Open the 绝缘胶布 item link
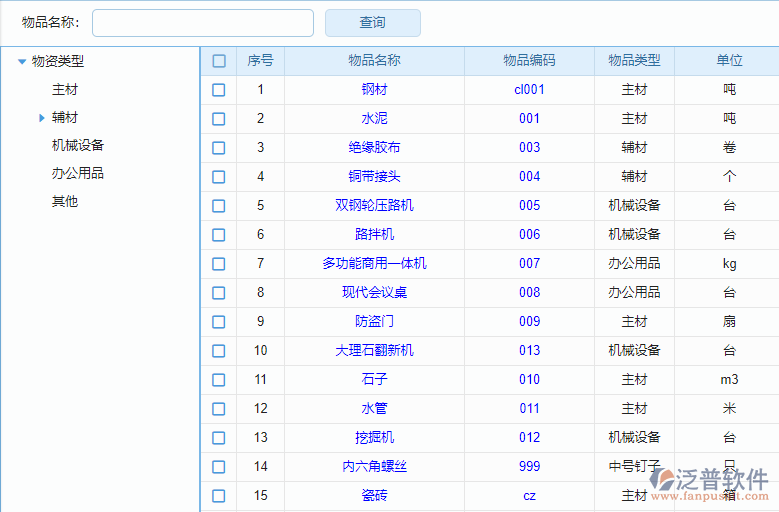This screenshot has height=512, width=779. tap(375, 147)
